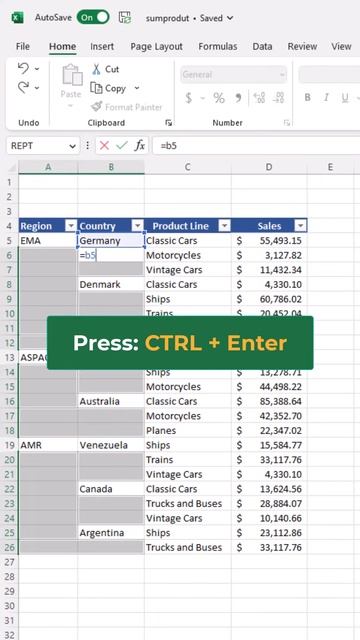The width and height of the screenshot is (360, 640).
Task: Expand the Name Box dropdown arrow
Action: [x=73, y=146]
